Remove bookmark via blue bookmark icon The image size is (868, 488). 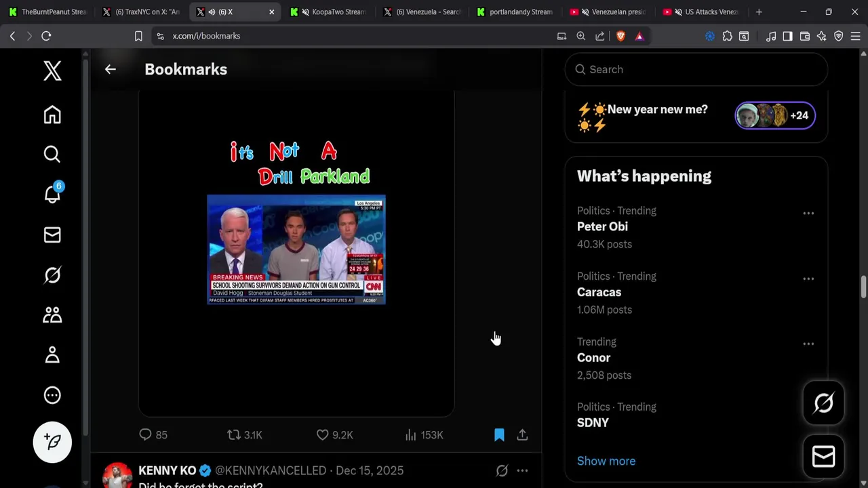(499, 435)
